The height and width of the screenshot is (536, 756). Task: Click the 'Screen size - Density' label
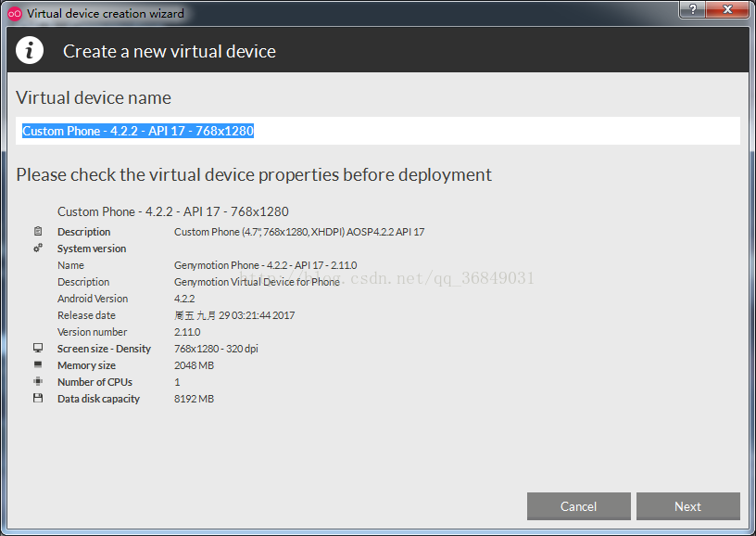(x=104, y=349)
